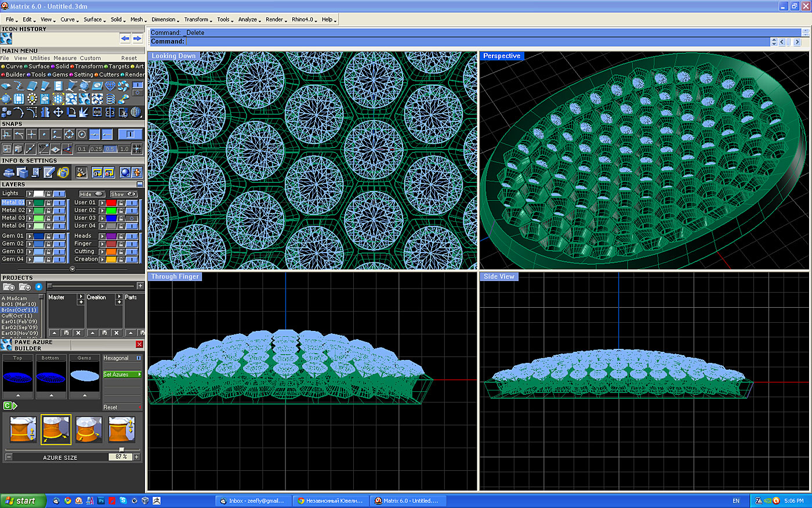Image resolution: width=812 pixels, height=508 pixels.
Task: Click the icon history back arrow
Action: coord(125,38)
